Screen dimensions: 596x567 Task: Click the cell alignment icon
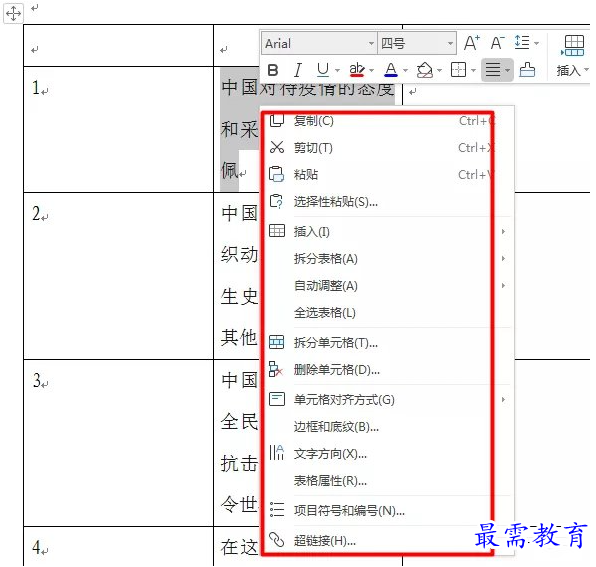pos(277,399)
